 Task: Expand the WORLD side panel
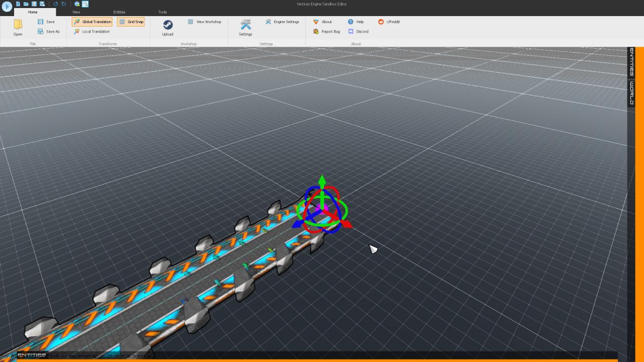coord(631,93)
